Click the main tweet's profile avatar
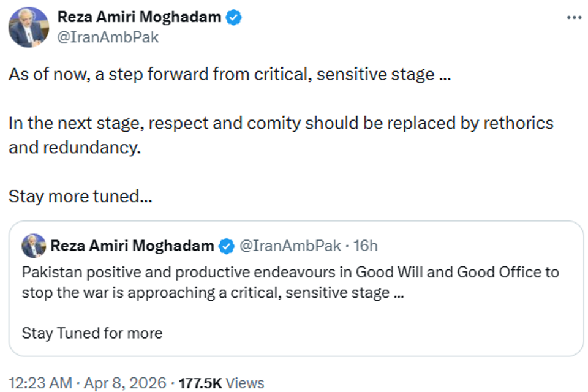 (29, 27)
